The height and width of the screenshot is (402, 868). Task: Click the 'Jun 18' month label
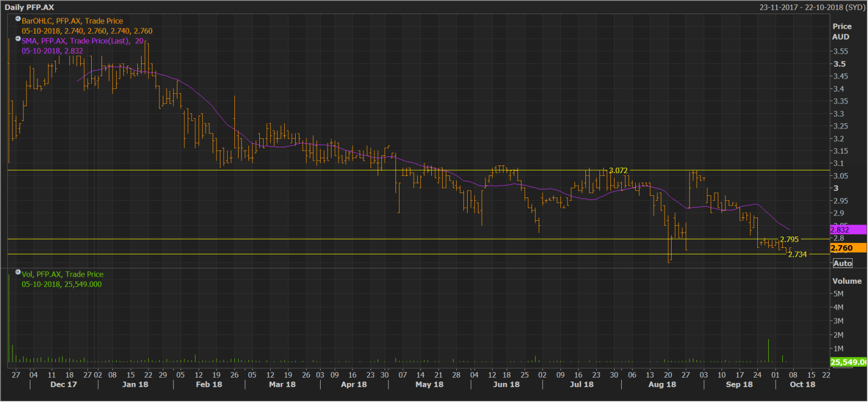[506, 384]
